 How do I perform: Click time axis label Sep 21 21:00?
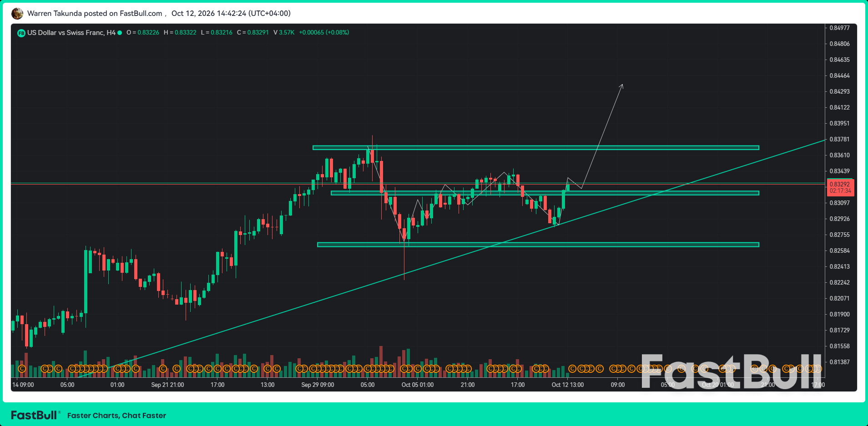[x=167, y=385]
